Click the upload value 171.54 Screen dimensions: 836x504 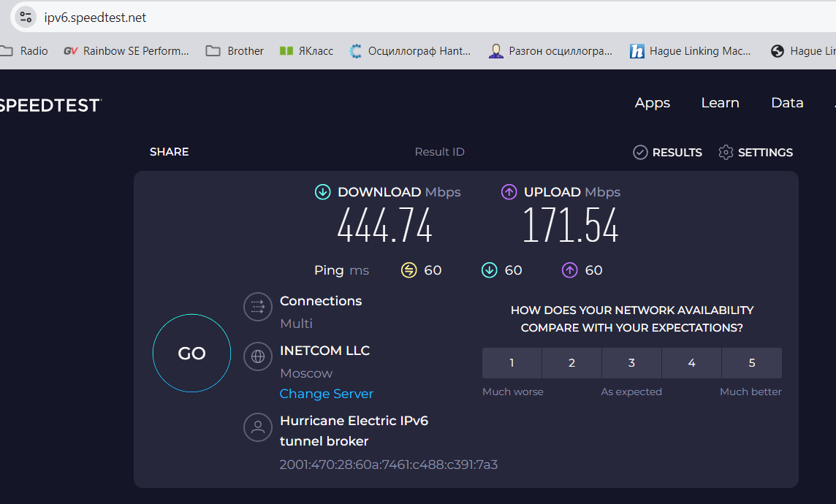coord(571,226)
